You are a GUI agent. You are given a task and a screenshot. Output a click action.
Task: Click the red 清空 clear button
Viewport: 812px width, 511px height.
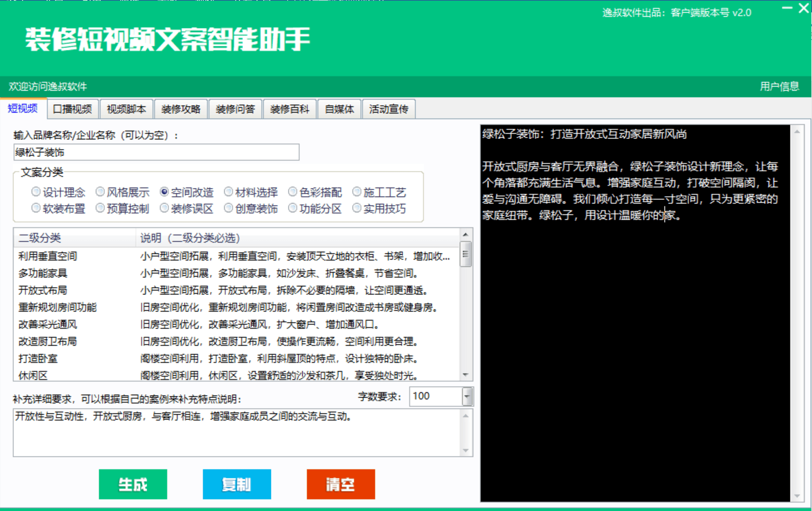pos(341,484)
